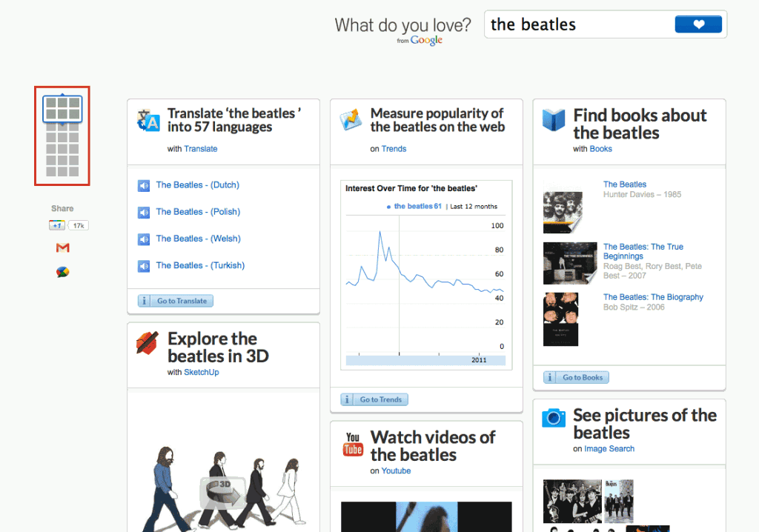Play audio for The Beatles Welsh
Screen dimensions: 759x532
[144, 239]
